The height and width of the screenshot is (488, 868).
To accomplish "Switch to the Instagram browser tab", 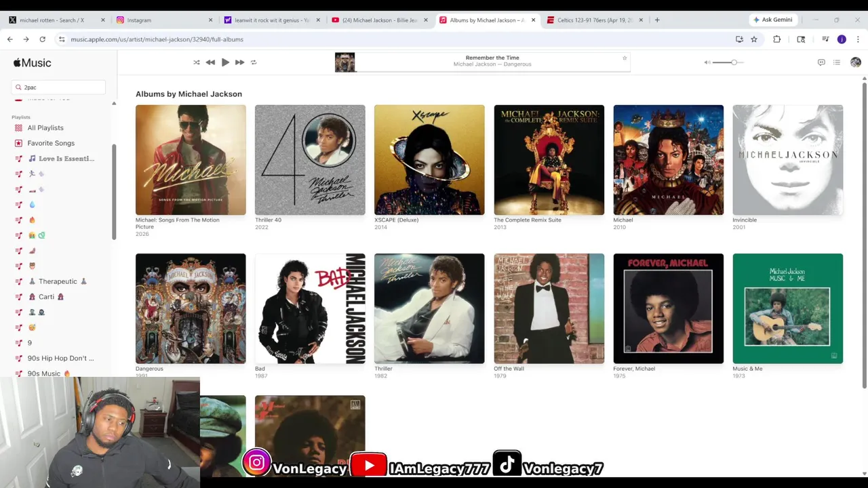I will tap(163, 20).
